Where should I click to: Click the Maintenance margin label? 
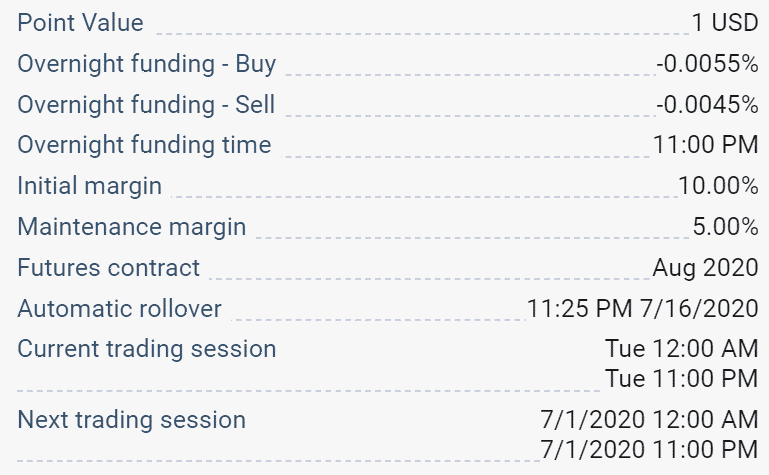click(x=131, y=227)
